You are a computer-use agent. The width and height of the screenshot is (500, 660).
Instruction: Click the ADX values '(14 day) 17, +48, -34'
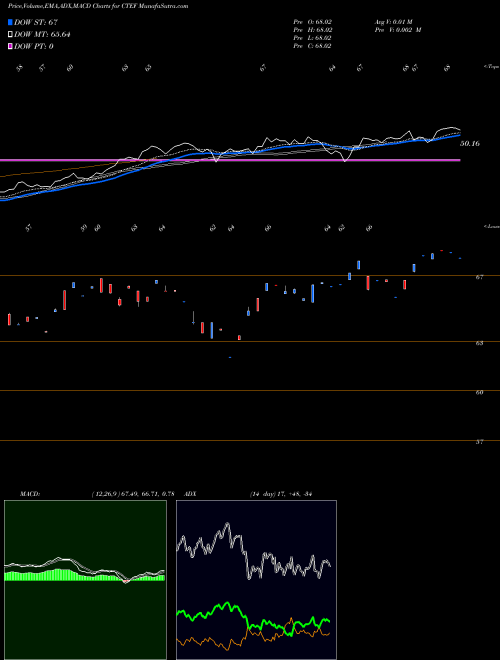point(280,494)
